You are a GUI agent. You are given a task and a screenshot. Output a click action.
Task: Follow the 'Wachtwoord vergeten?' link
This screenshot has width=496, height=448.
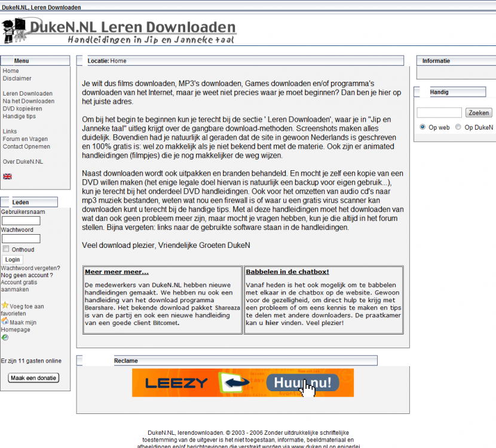30,268
